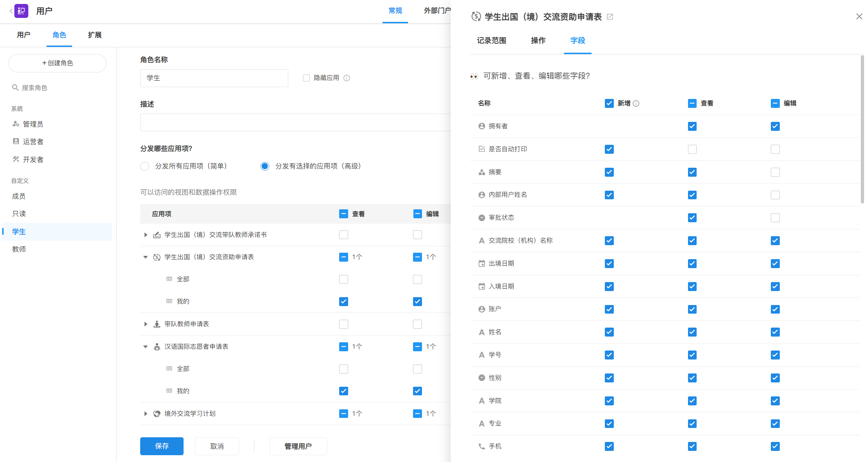
Task: Toggle the 应用项 header 查看 checkbox
Action: click(343, 214)
